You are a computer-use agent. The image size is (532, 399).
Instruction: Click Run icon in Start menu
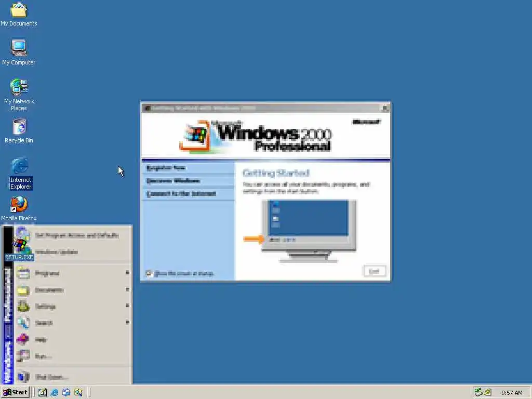click(23, 356)
